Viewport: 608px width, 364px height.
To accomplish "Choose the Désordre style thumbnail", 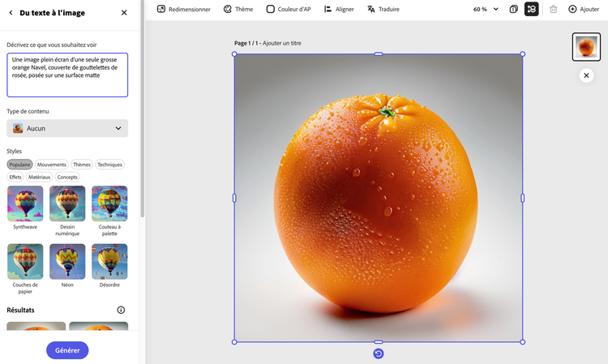I will (x=109, y=262).
